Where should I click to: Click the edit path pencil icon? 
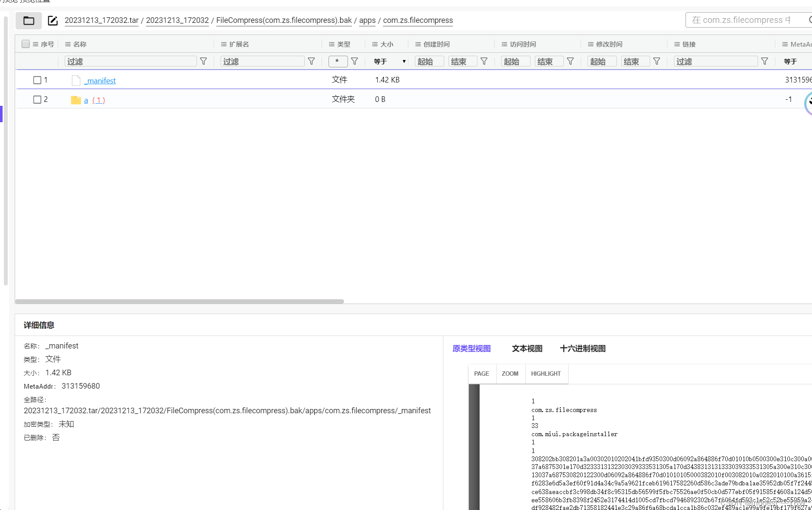53,20
